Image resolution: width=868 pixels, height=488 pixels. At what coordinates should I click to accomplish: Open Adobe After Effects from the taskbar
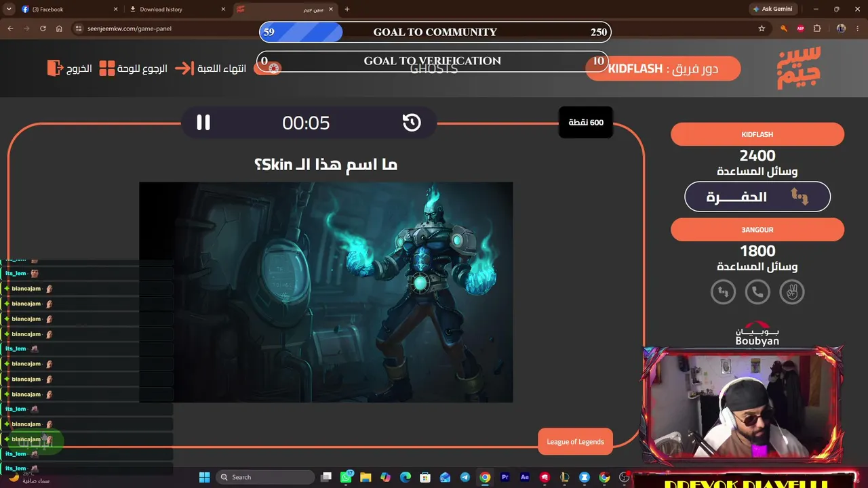coord(525,477)
